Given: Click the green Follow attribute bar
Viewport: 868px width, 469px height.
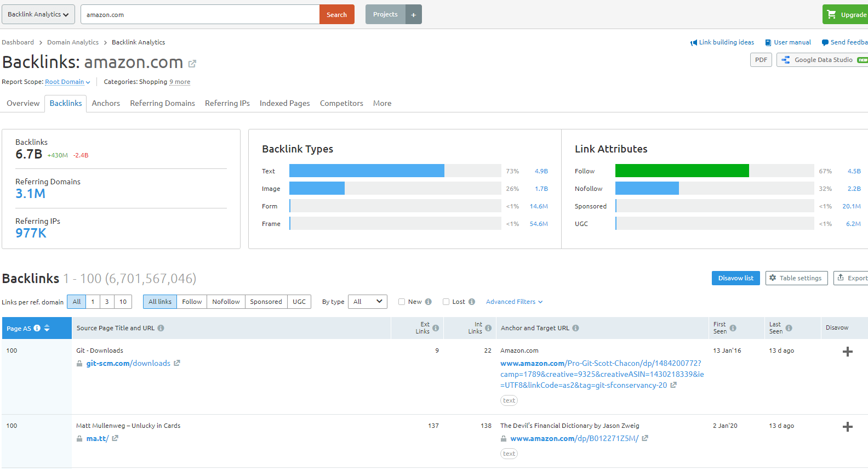Looking at the screenshot, I should pyautogui.click(x=682, y=171).
